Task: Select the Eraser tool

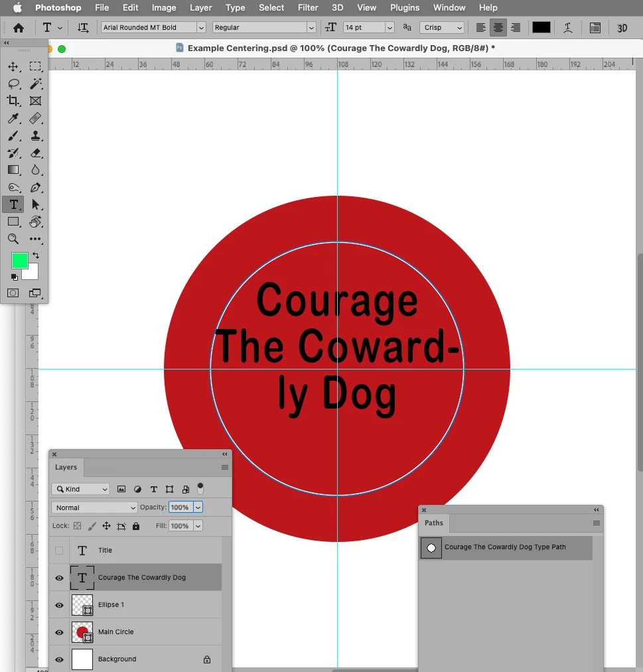Action: click(35, 153)
